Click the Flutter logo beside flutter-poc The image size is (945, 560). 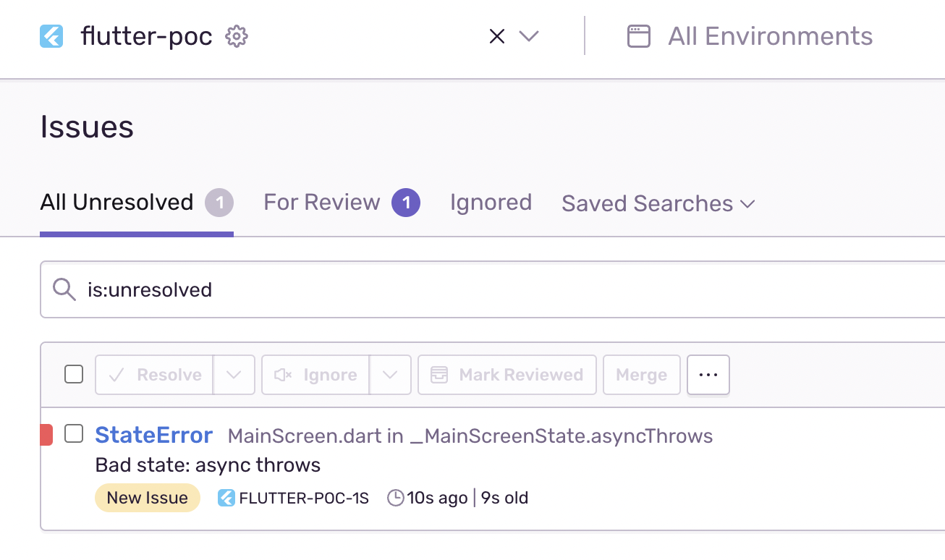(51, 36)
